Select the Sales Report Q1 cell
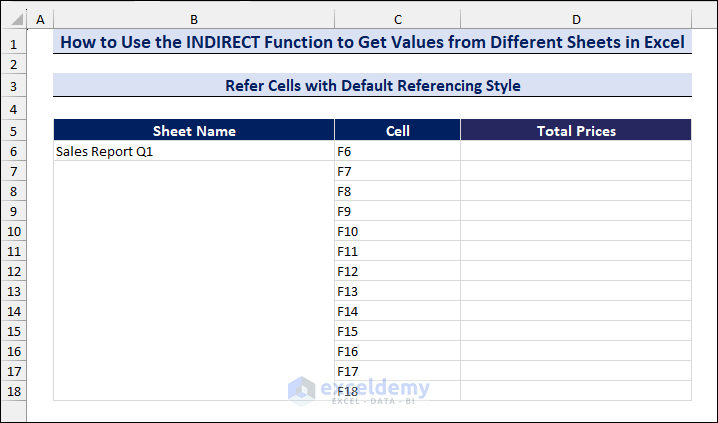Image resolution: width=718 pixels, height=423 pixels. (x=194, y=151)
